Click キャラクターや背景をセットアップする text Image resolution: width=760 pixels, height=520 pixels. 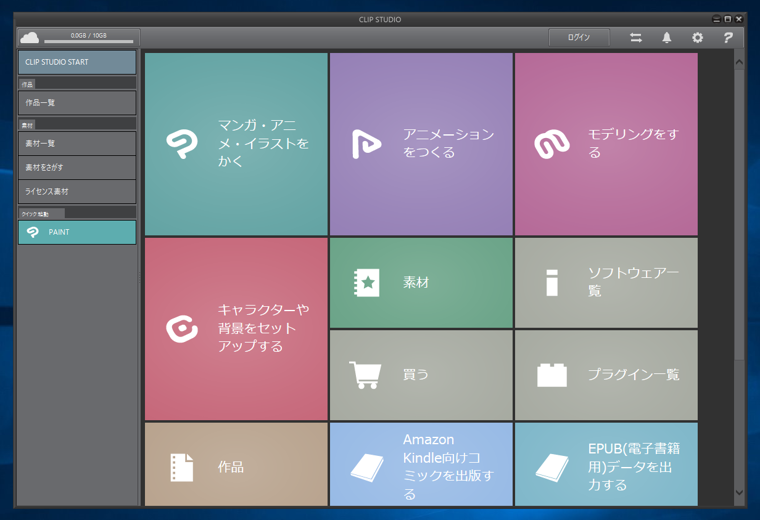pyautogui.click(x=263, y=328)
